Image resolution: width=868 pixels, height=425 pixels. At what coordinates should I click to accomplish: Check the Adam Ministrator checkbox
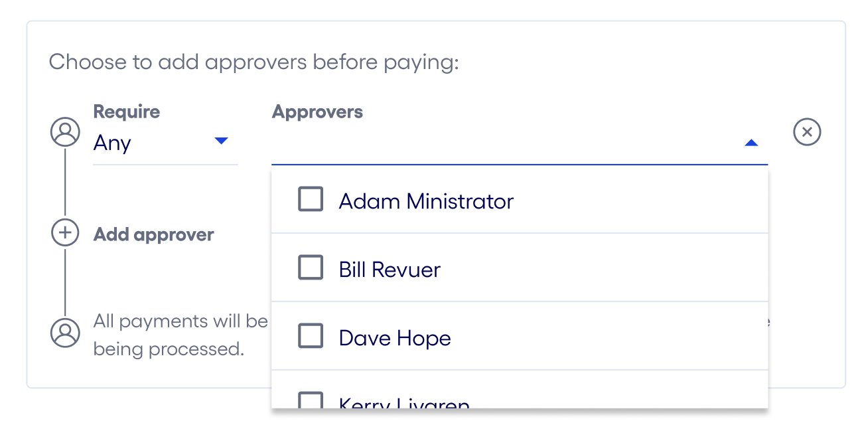click(310, 199)
